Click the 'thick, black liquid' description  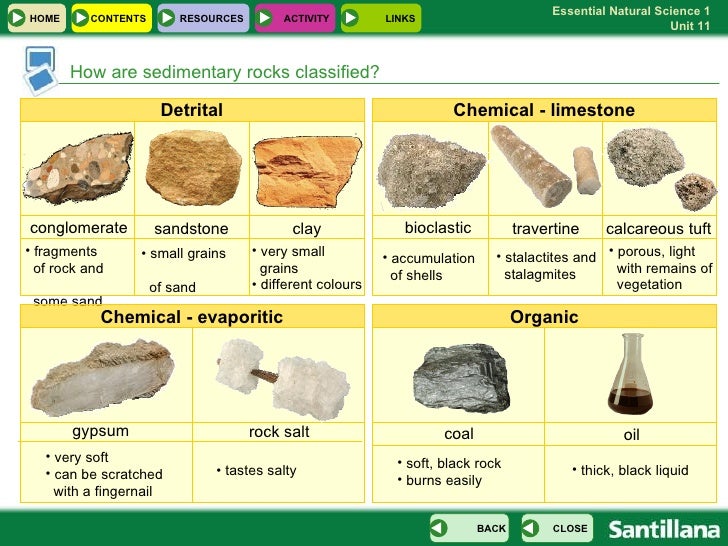pos(630,471)
